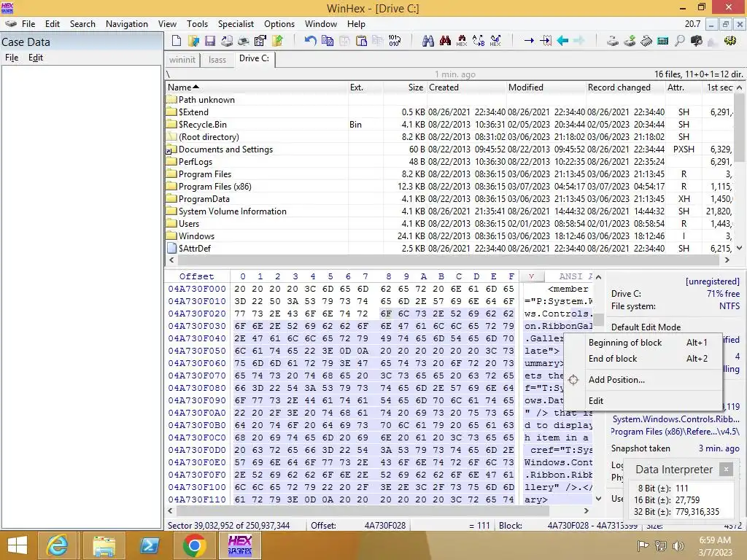747x560 pixels.
Task: Click the System.Windows.Controls.Ribb... link in info pane
Action: 676,419
